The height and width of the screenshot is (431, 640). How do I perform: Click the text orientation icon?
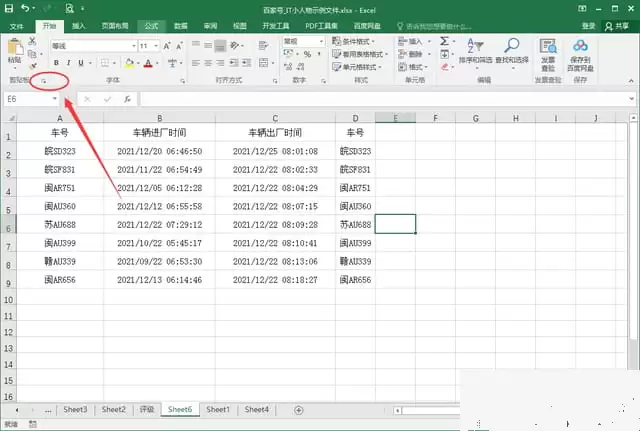(234, 46)
